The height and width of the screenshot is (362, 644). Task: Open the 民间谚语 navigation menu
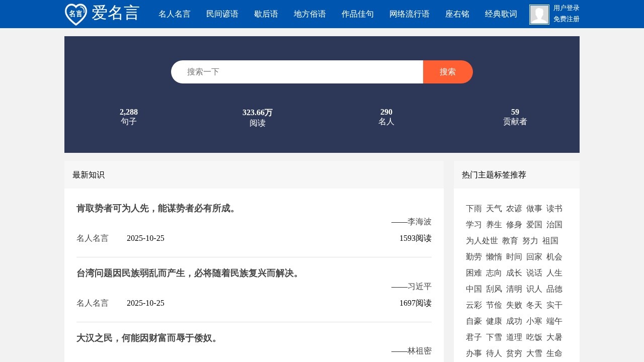point(222,14)
